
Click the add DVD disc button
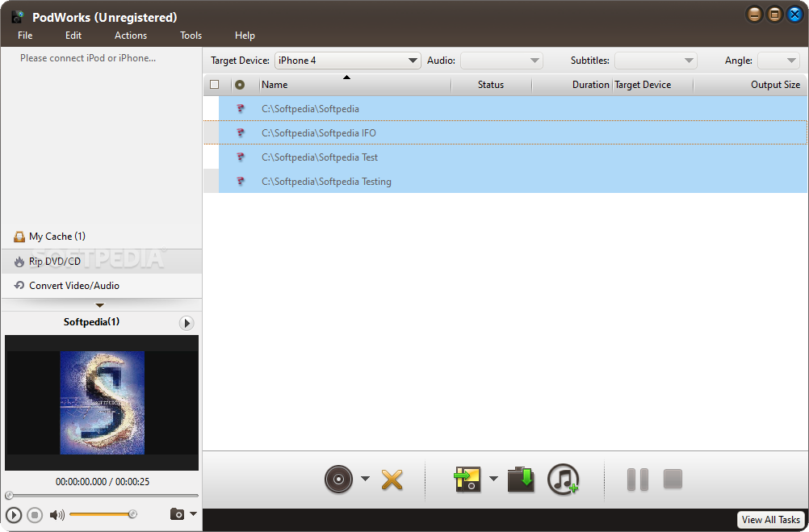[338, 480]
